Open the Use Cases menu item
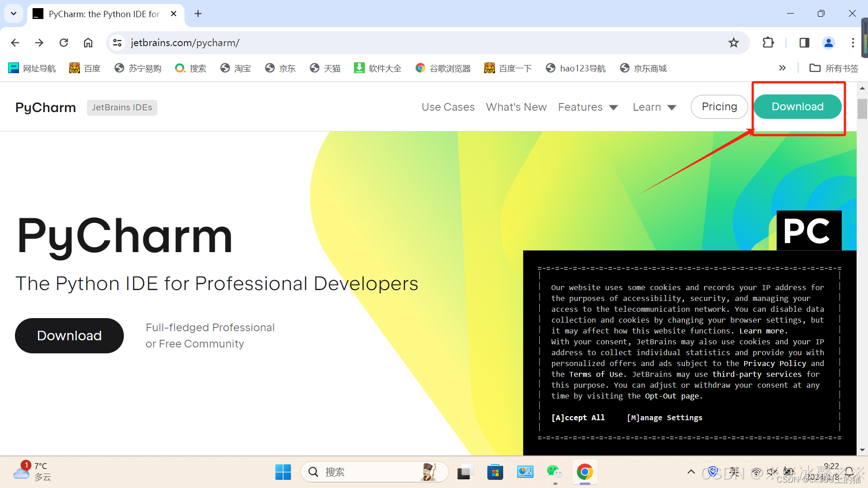Image resolution: width=868 pixels, height=488 pixels. (448, 107)
